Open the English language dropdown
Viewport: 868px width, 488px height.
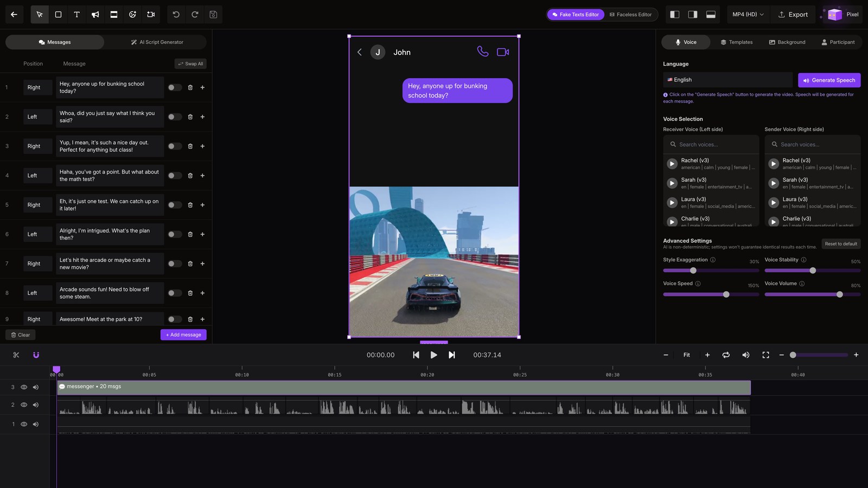point(727,80)
